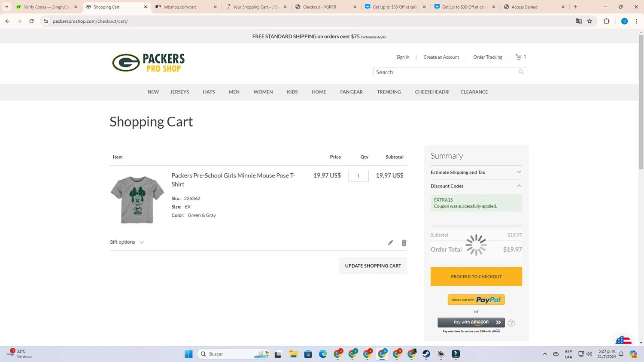The width and height of the screenshot is (644, 362).
Task: Click the Exclusions Apply link in banner
Action: (373, 37)
